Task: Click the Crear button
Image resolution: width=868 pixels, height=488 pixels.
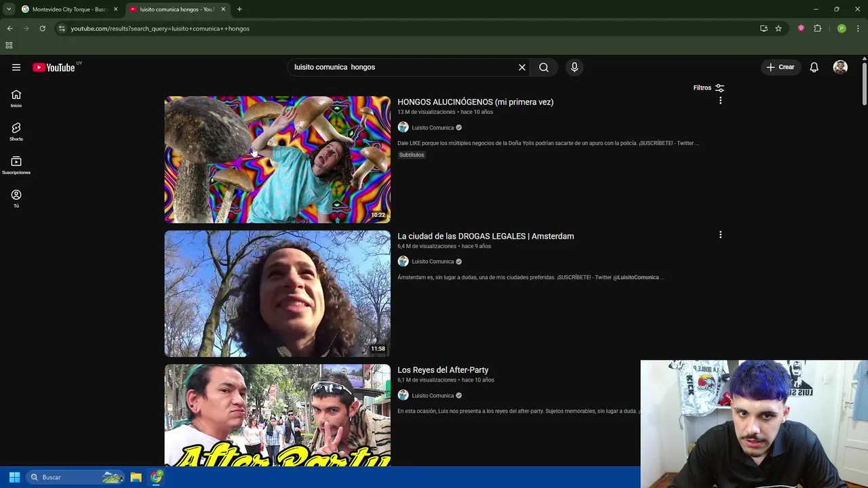Action: coord(781,67)
